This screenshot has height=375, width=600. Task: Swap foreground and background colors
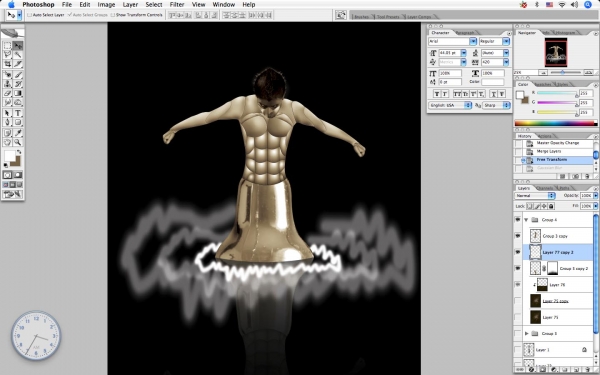[19, 152]
